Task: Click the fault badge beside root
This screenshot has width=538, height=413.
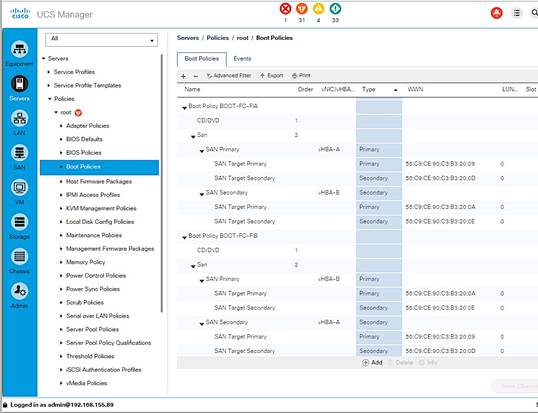Action: tap(78, 113)
